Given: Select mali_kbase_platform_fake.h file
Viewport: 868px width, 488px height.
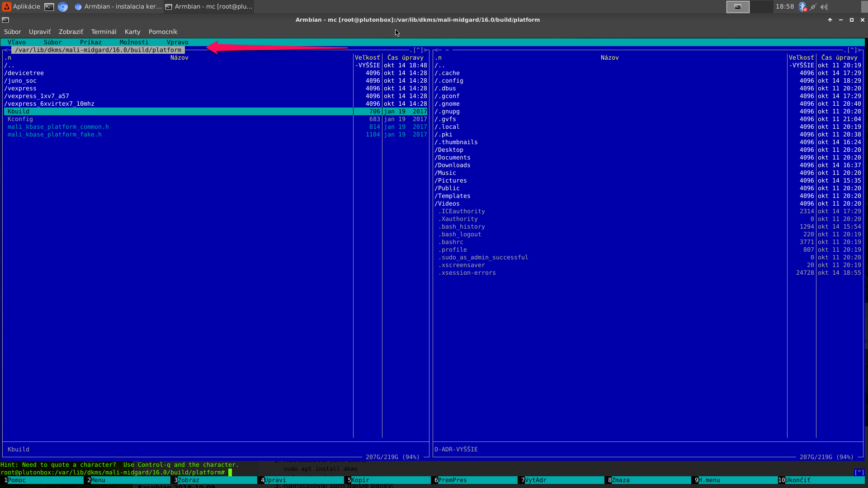Looking at the screenshot, I should click(216, 134).
